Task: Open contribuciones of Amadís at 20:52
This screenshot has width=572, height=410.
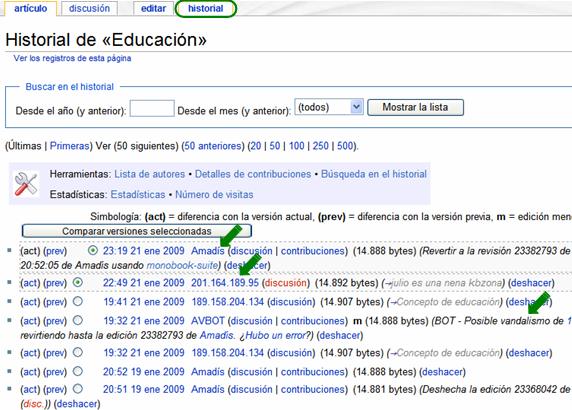Action: 313,372
